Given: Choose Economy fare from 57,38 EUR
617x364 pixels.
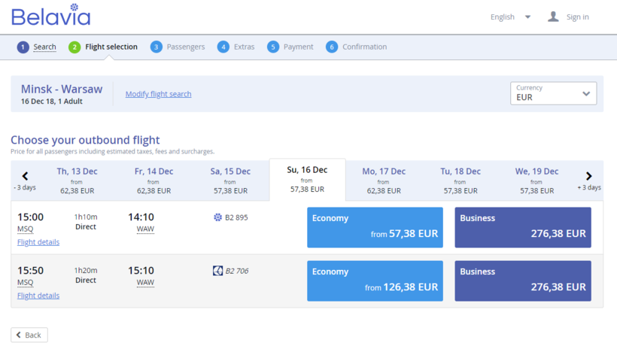Looking at the screenshot, I should (375, 227).
